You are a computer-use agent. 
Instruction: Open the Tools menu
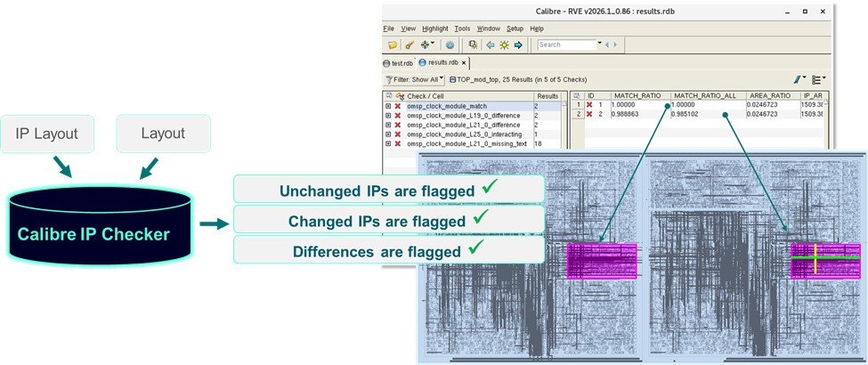[x=462, y=28]
